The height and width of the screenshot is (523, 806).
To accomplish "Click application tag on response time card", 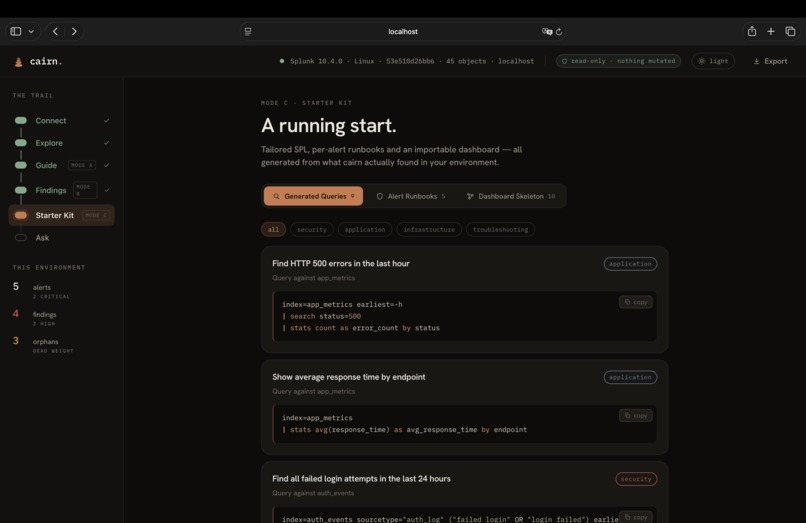I will [630, 377].
